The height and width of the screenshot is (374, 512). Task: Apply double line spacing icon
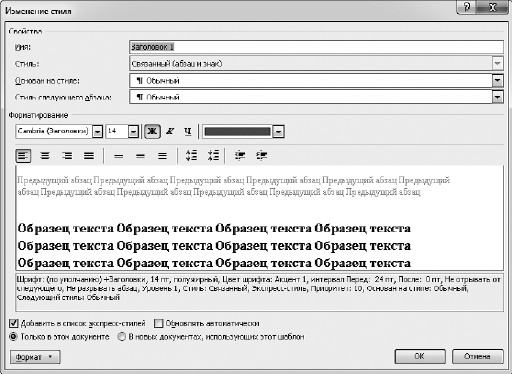162,156
